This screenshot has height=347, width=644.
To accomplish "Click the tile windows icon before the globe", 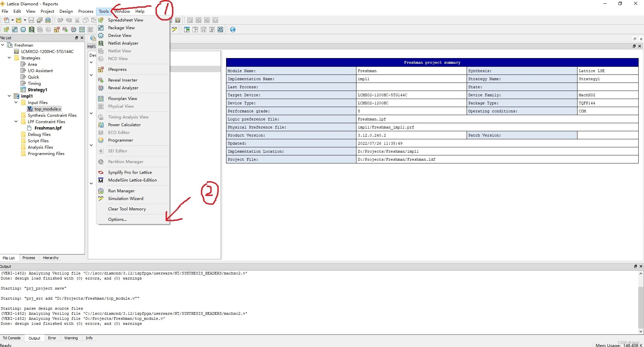I will pyautogui.click(x=220, y=30).
